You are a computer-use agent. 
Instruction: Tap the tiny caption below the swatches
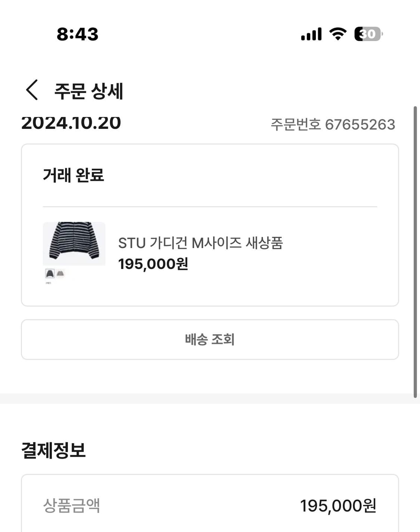pos(49,283)
